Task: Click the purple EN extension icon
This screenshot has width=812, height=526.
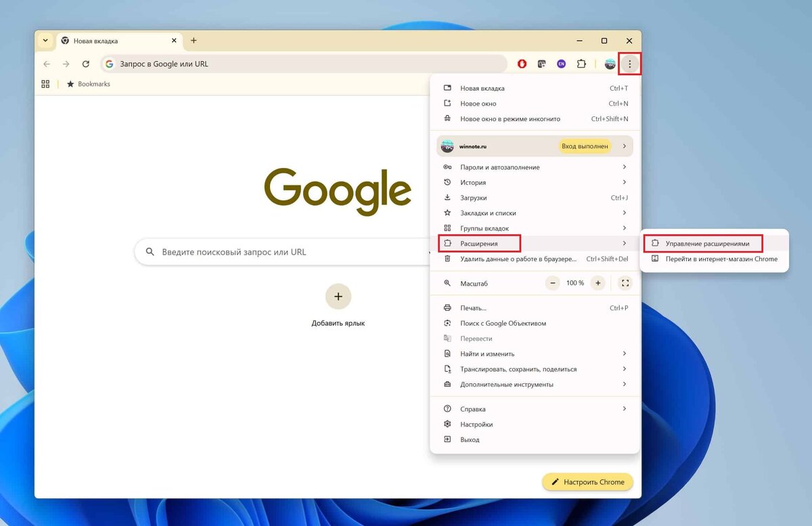Action: point(561,64)
